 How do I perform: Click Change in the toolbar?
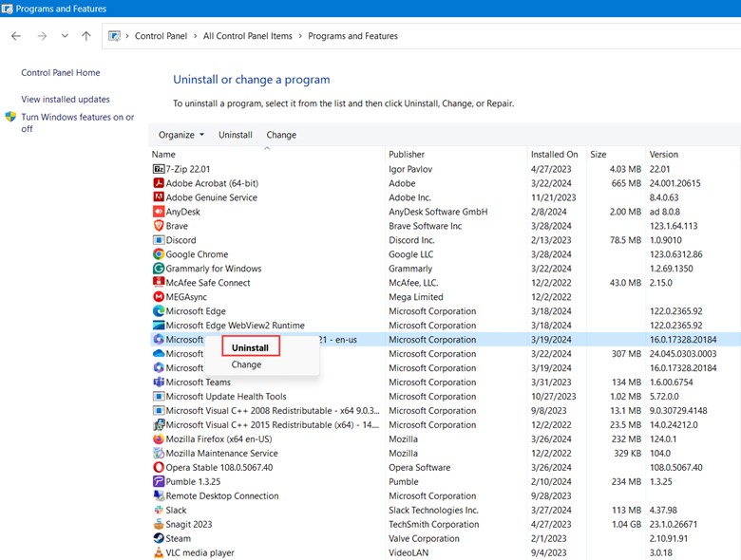click(x=281, y=135)
